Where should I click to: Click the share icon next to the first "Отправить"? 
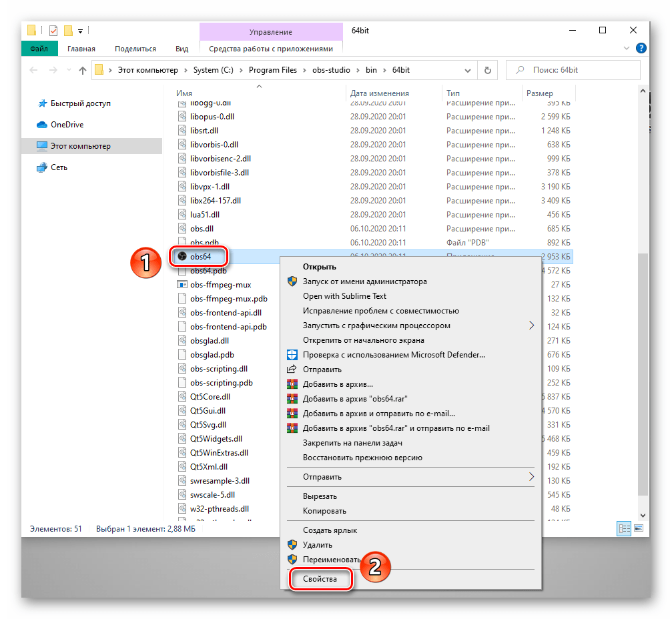pos(292,370)
